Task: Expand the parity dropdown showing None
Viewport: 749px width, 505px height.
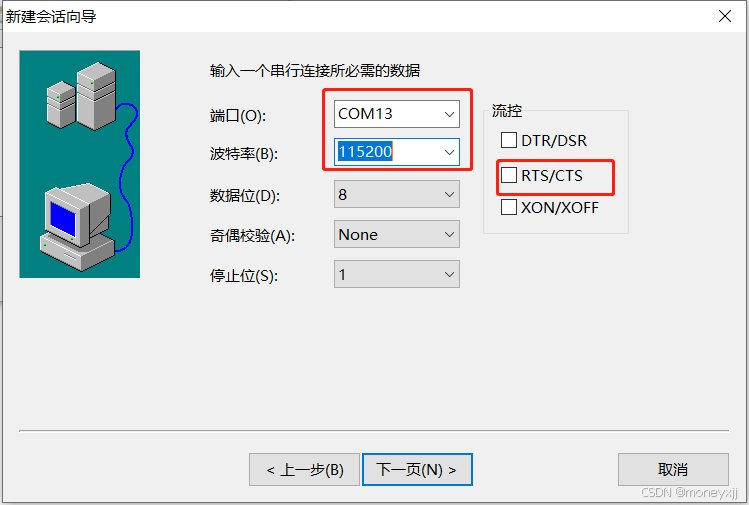Action: pyautogui.click(x=396, y=234)
